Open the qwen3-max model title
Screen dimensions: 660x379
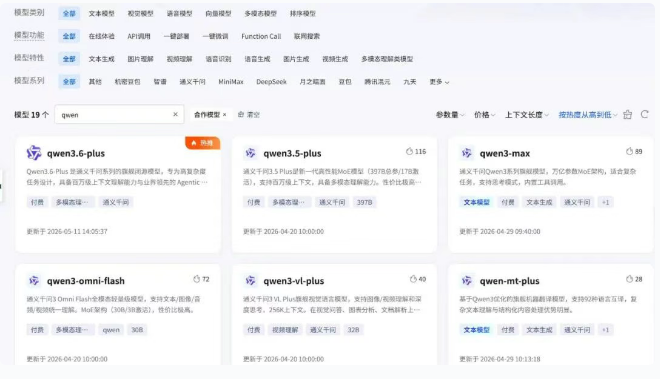coord(505,153)
